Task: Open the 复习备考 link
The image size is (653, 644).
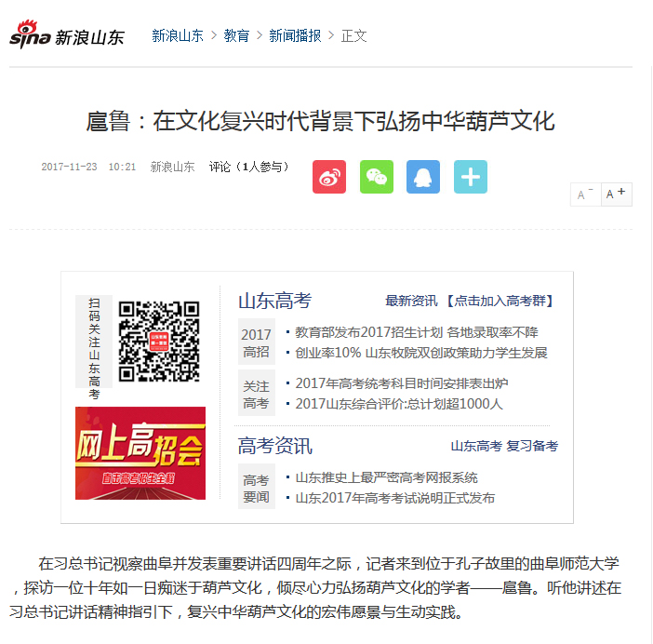Action: tap(532, 446)
